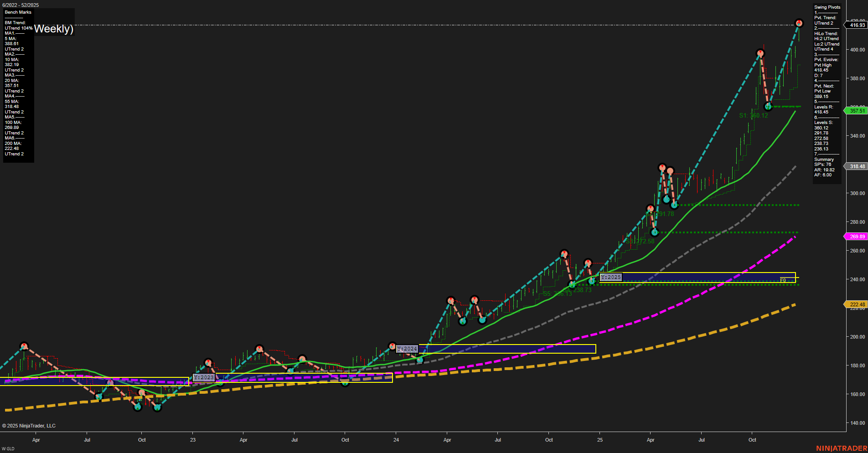Toggle the Y:2025 yearly range box
The image size is (868, 453).
[610, 277]
